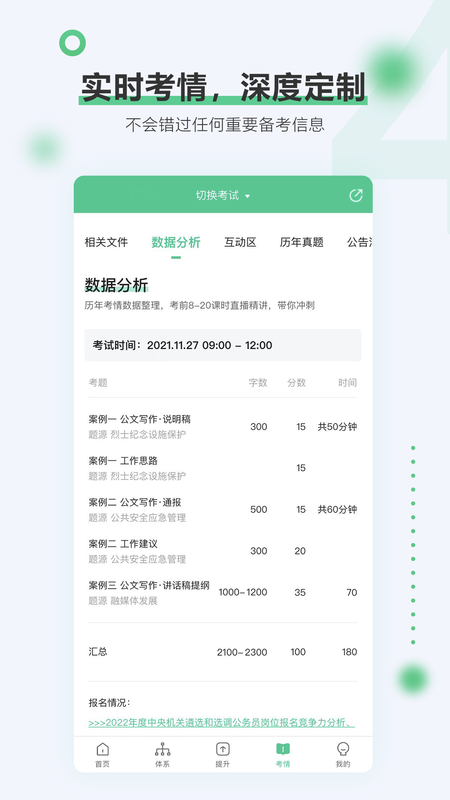
Task: Select the 数据分析 tab
Action: coord(176,242)
